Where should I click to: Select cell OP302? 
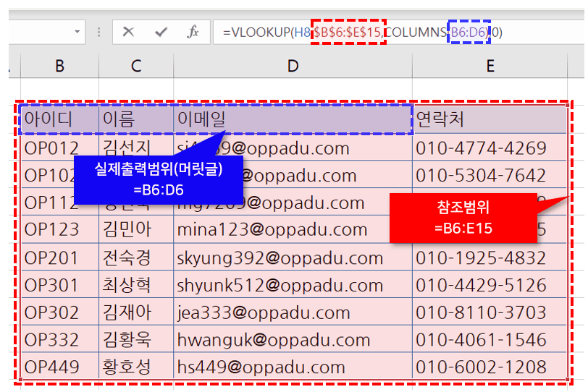pyautogui.click(x=60, y=312)
